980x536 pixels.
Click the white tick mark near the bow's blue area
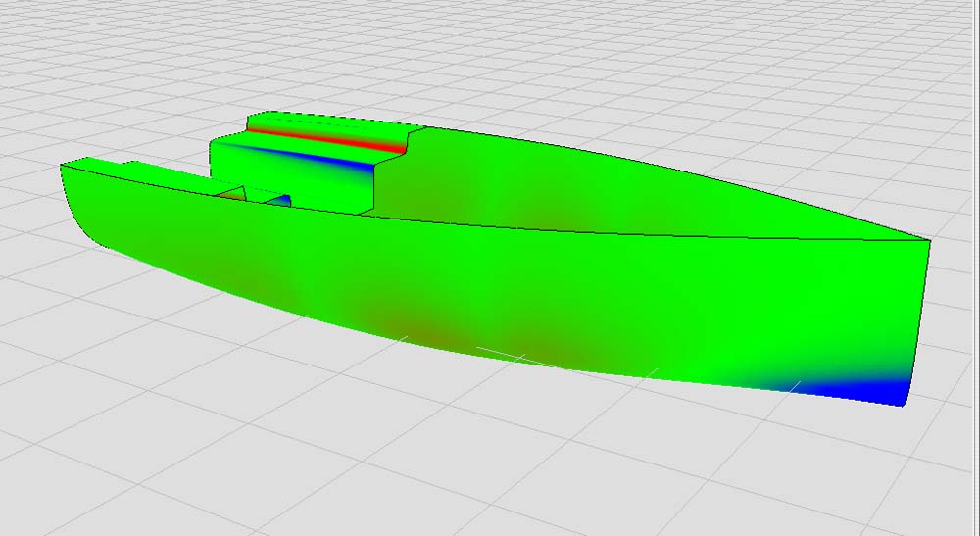(x=794, y=384)
